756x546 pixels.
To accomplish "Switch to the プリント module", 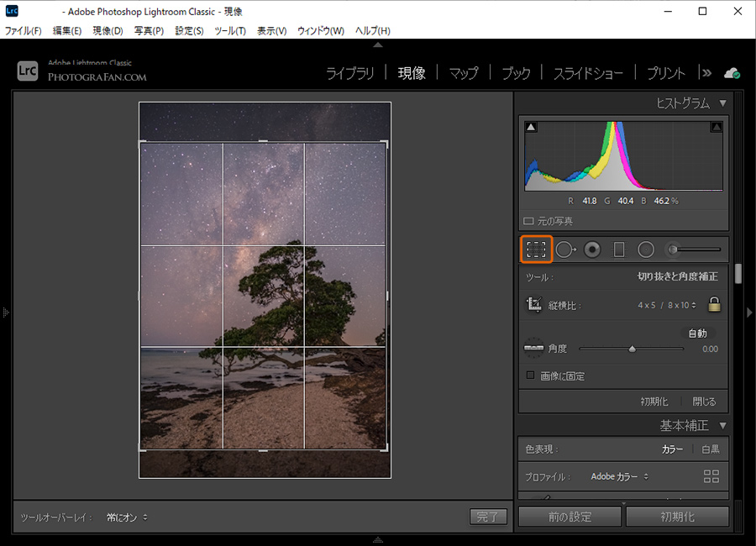I will 666,73.
